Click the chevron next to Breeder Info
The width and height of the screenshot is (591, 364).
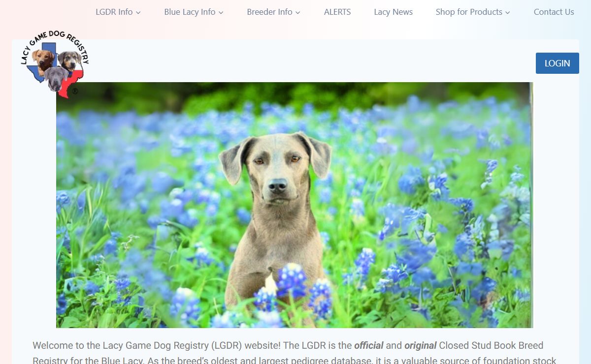pos(298,12)
